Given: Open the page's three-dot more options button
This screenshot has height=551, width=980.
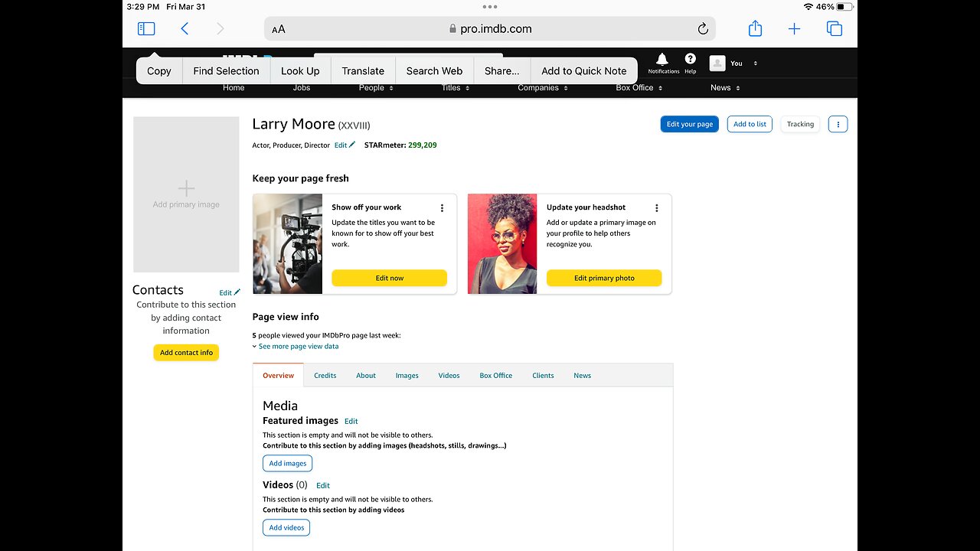Looking at the screenshot, I should pos(838,124).
